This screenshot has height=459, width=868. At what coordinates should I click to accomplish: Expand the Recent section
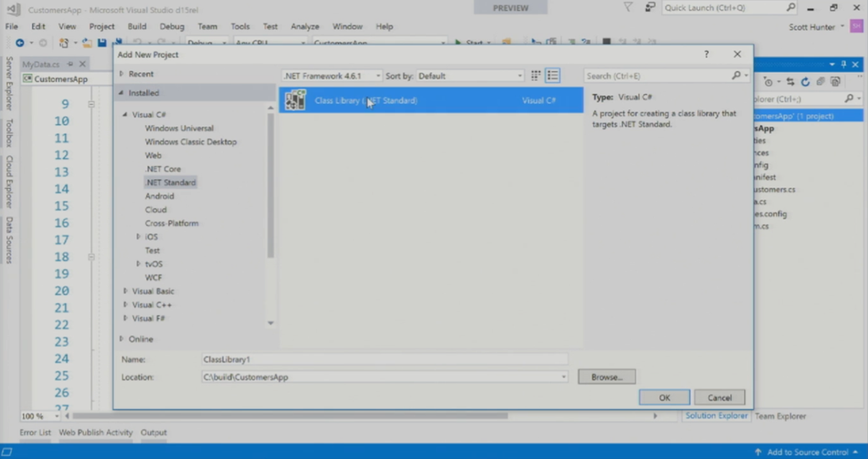(121, 74)
